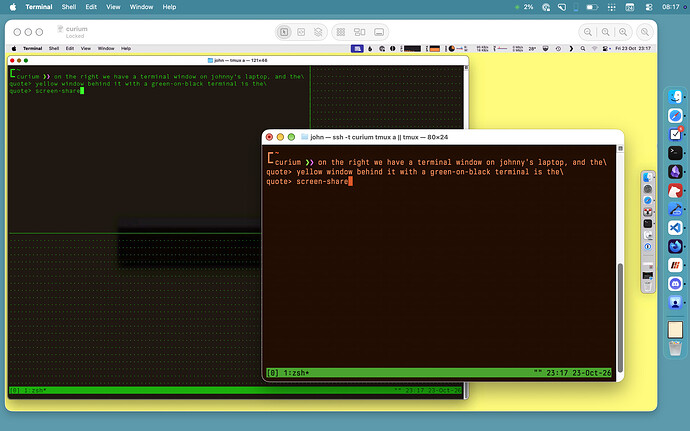Open Discord from the local Dock
The width and height of the screenshot is (690, 431).
point(675,284)
